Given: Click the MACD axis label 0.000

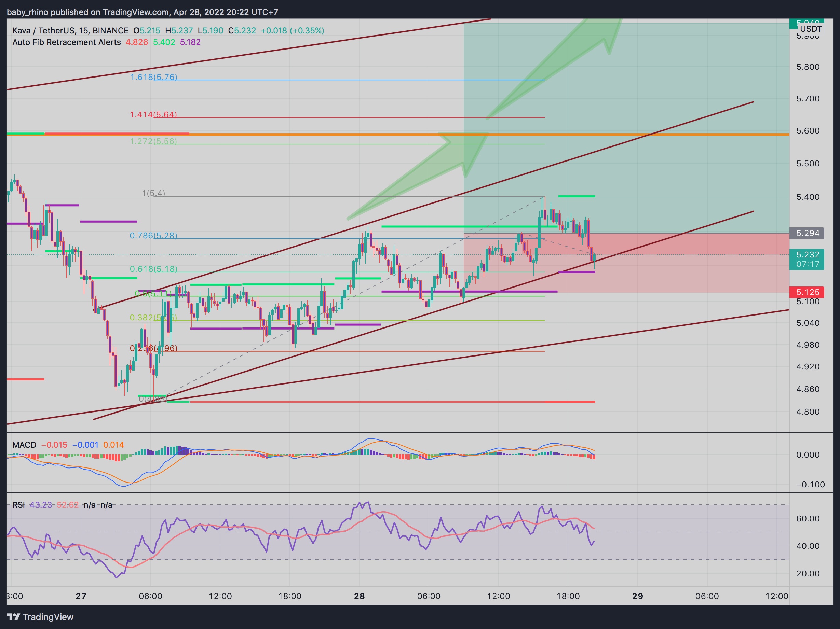Looking at the screenshot, I should tap(808, 455).
